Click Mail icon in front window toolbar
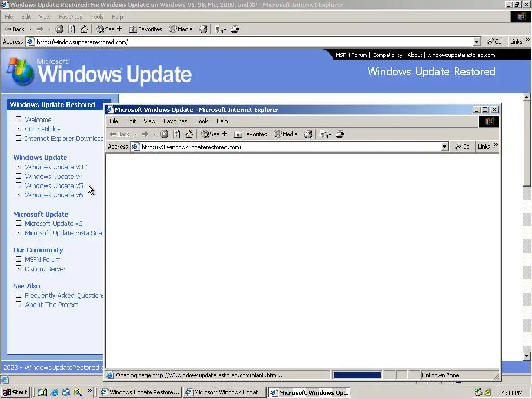 click(323, 134)
